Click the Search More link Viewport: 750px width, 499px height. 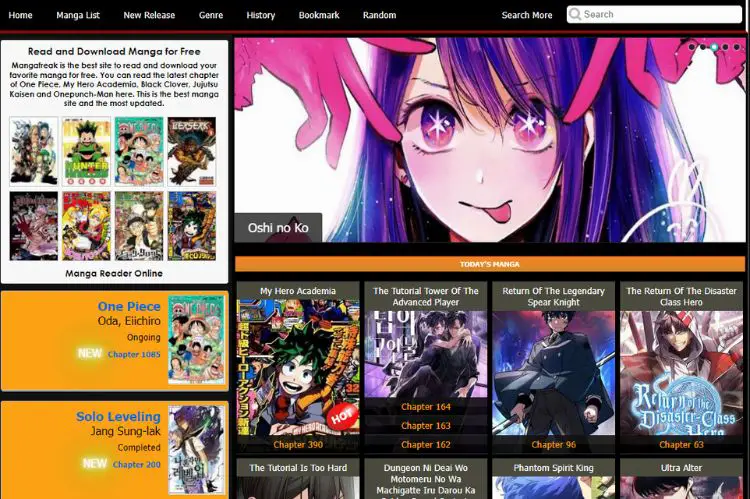pyautogui.click(x=527, y=15)
